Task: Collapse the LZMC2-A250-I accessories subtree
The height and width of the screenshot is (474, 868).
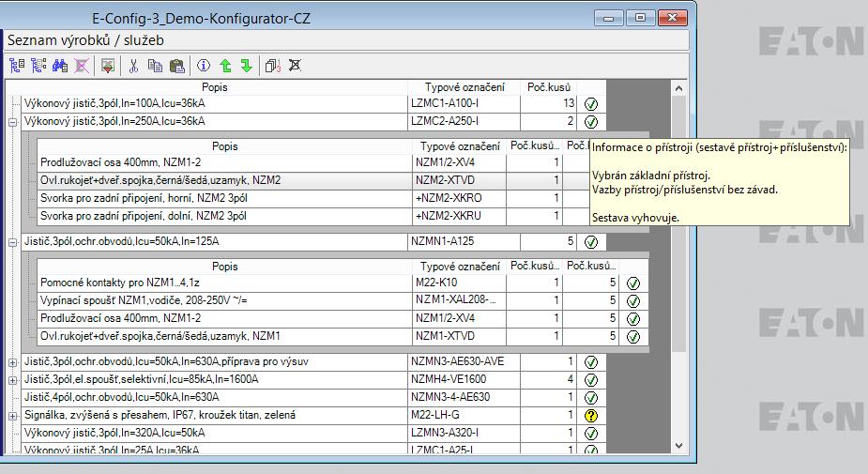Action: click(13, 122)
